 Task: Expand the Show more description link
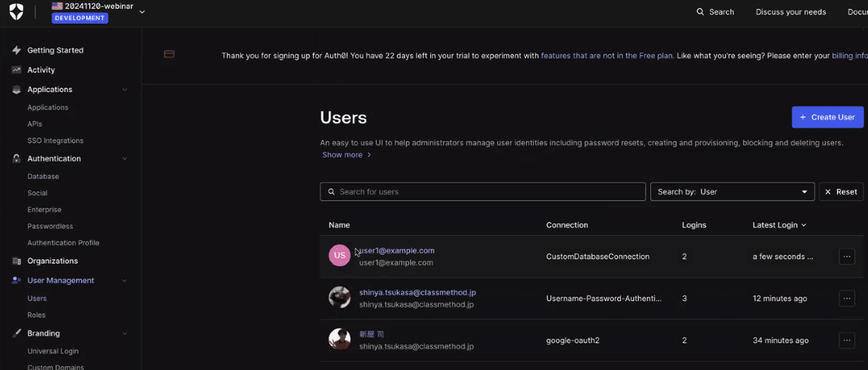[x=346, y=155]
